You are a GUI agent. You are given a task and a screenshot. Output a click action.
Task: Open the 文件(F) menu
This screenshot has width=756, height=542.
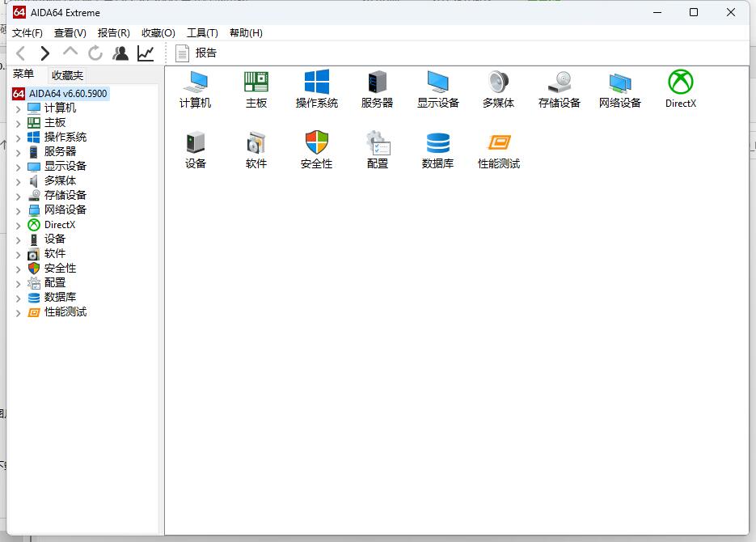point(27,33)
